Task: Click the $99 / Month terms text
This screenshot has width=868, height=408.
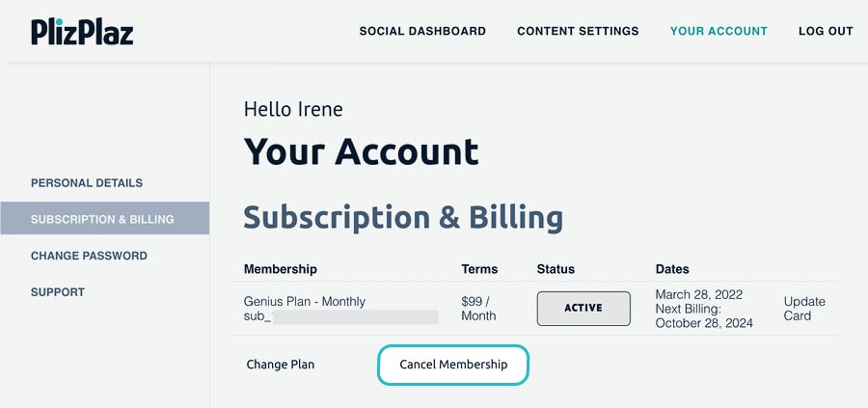Action: pyautogui.click(x=479, y=309)
